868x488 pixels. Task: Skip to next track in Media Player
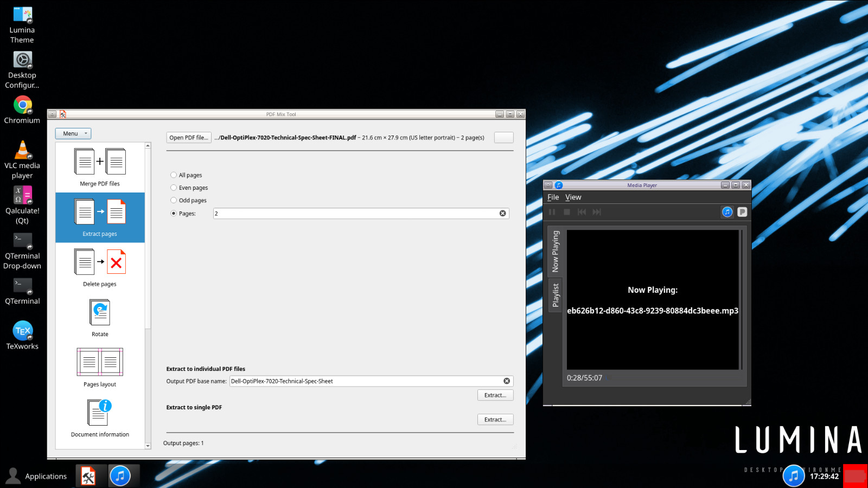597,212
